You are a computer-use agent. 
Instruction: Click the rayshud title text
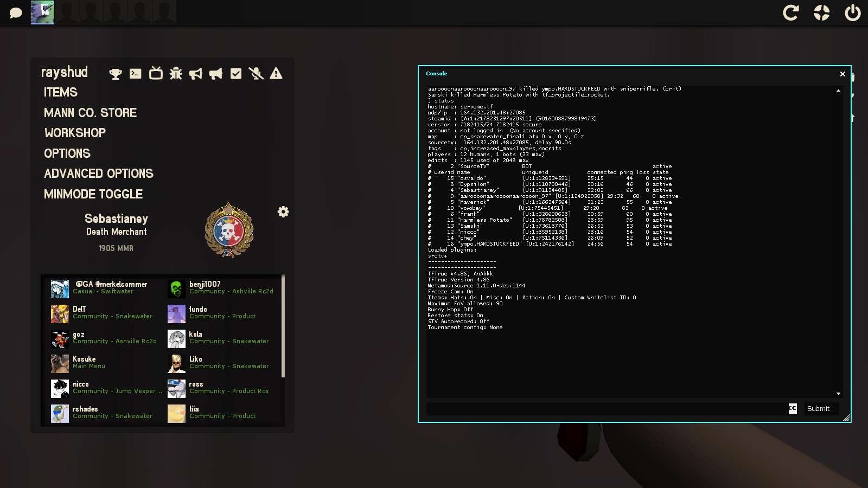pos(65,72)
